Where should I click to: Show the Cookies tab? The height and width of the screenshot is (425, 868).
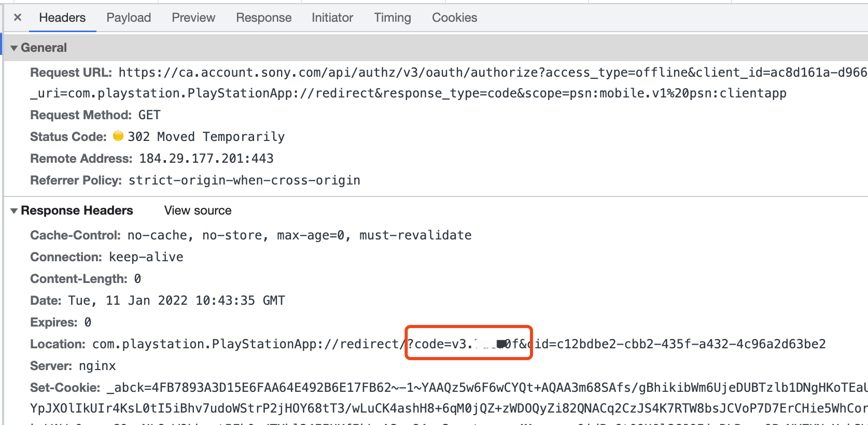point(454,18)
